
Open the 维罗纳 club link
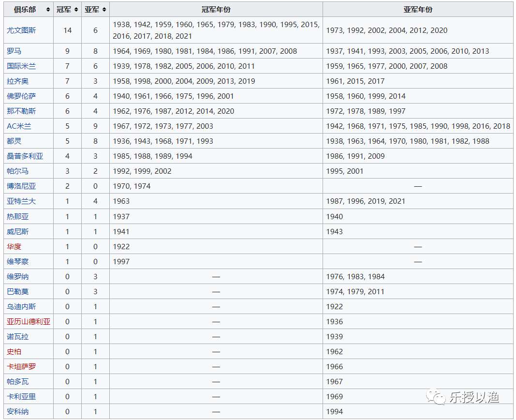(x=18, y=276)
